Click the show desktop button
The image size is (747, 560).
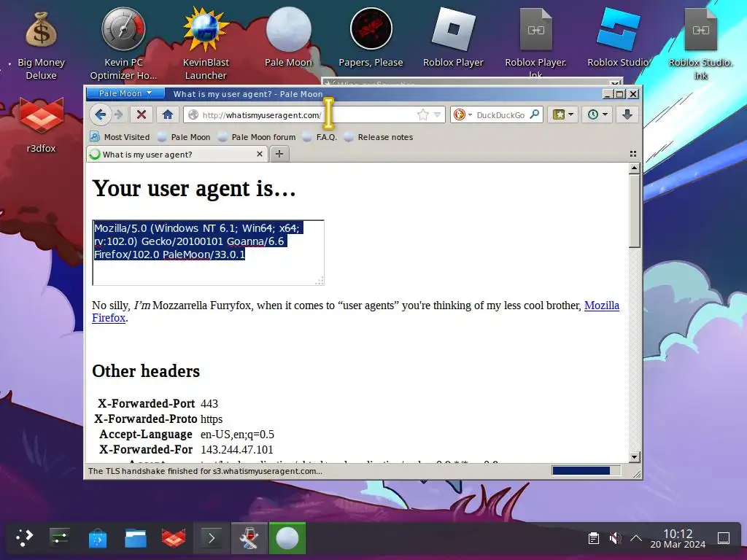pos(724,539)
